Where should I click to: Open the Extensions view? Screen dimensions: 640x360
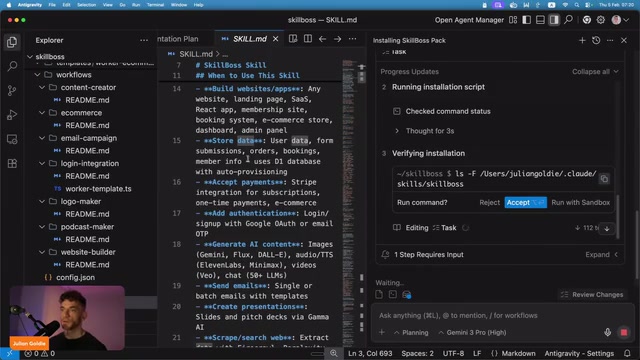pos(12,164)
